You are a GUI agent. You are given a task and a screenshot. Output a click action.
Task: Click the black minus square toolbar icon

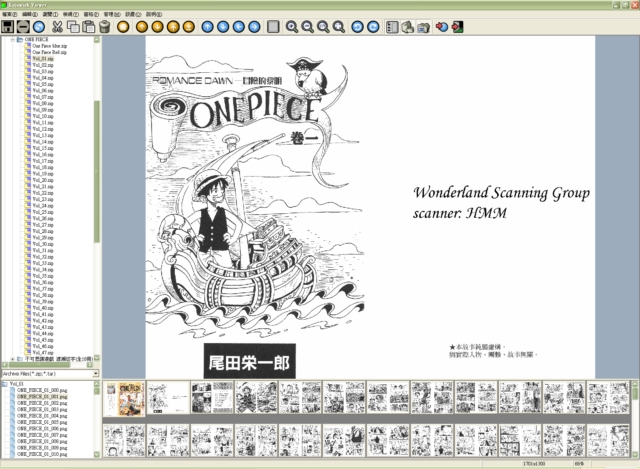coord(23,27)
